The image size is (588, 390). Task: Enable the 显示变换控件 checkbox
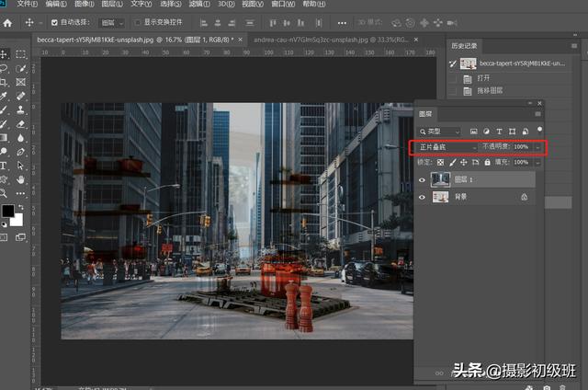pos(138,22)
